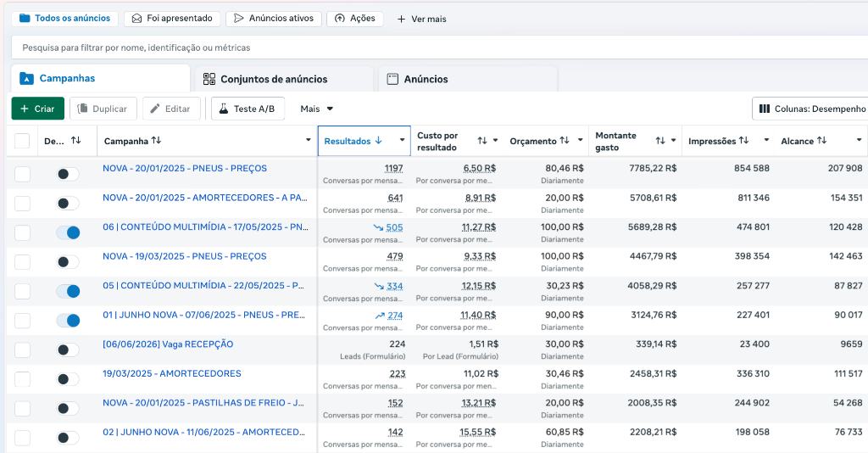Open the Custo por resultado column caret

click(x=495, y=140)
